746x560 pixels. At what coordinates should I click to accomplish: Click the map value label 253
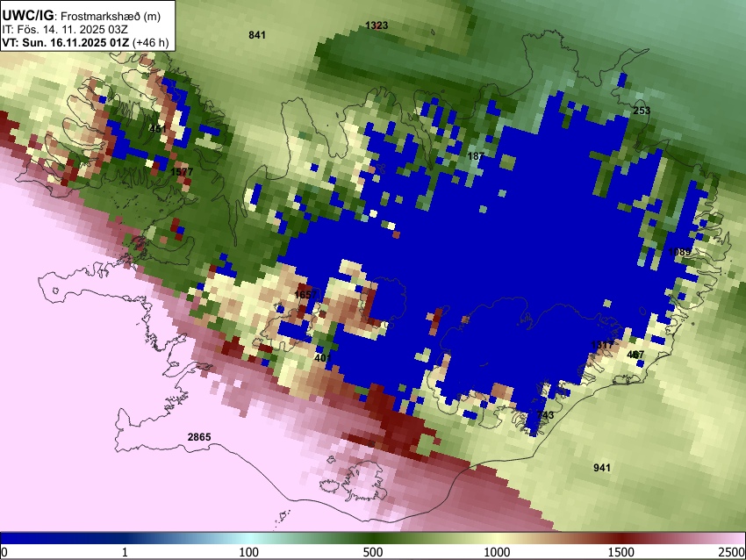click(x=642, y=111)
